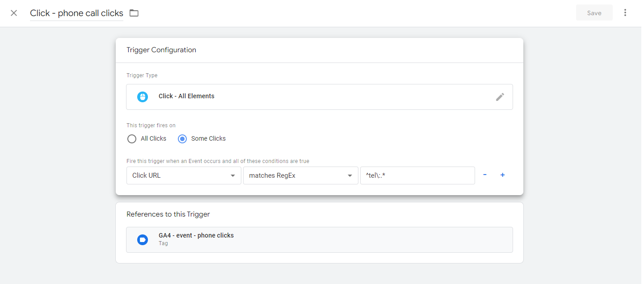Select the All Clicks radio button
The width and height of the screenshot is (644, 284).
(x=132, y=139)
